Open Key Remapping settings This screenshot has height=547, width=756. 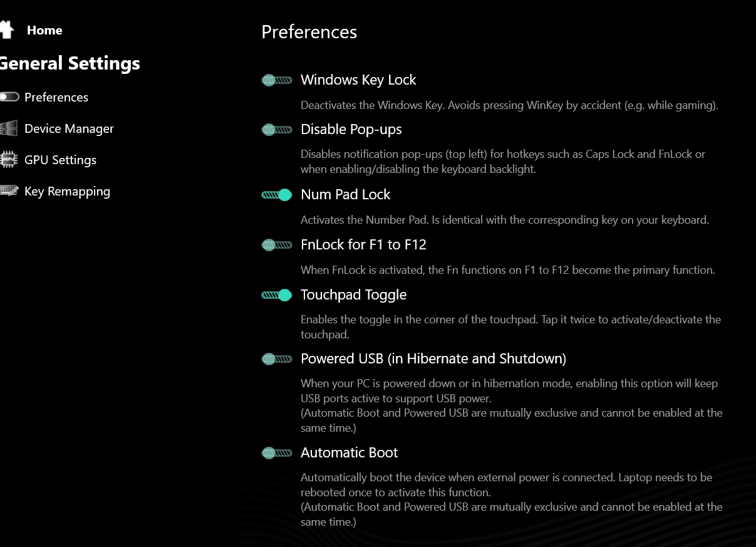pyautogui.click(x=67, y=191)
